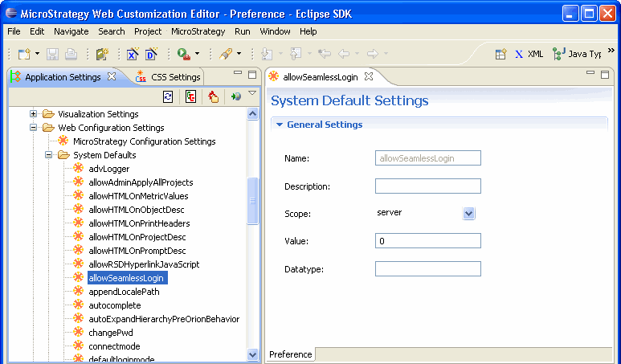
Task: Show more perspectives with the chevron
Action: 611,51
